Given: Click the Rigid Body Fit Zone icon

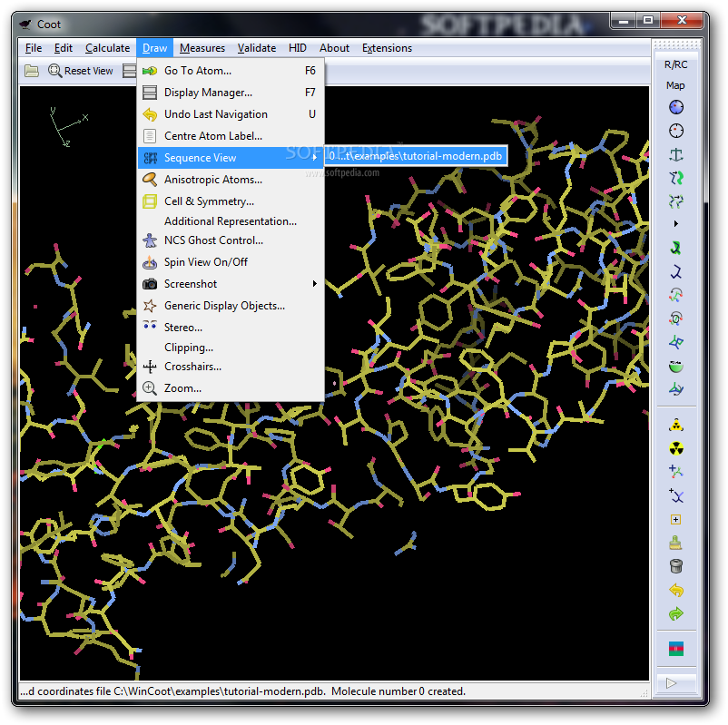Looking at the screenshot, I should pos(676,178).
